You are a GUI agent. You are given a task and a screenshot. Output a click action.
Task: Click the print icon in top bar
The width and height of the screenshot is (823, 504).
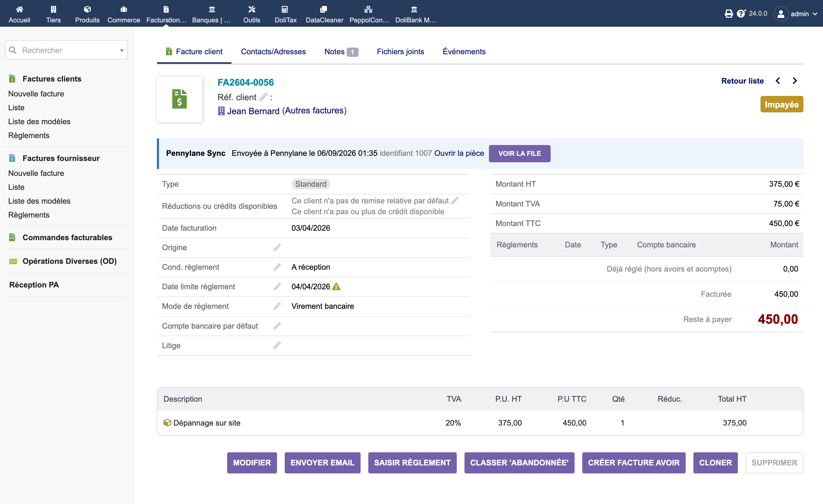tap(728, 14)
